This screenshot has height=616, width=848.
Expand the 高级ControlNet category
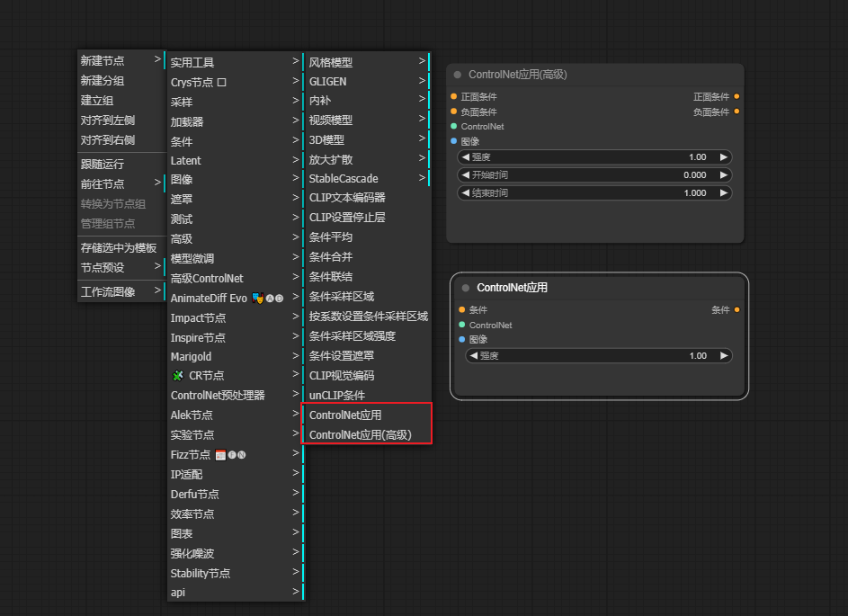point(236,278)
